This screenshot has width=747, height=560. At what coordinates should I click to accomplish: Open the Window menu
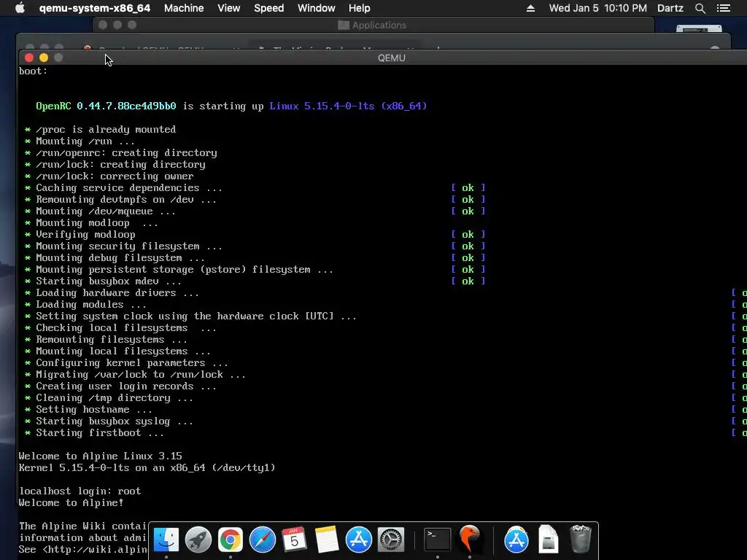[x=317, y=8]
